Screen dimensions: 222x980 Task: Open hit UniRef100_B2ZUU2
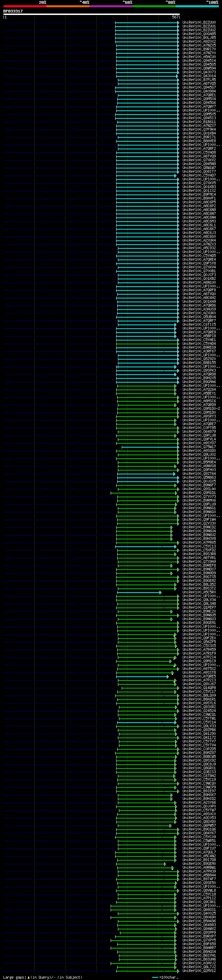199,30
